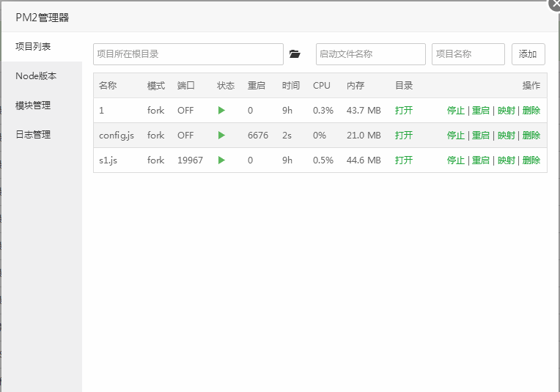Click restart count 6676

click(x=258, y=136)
